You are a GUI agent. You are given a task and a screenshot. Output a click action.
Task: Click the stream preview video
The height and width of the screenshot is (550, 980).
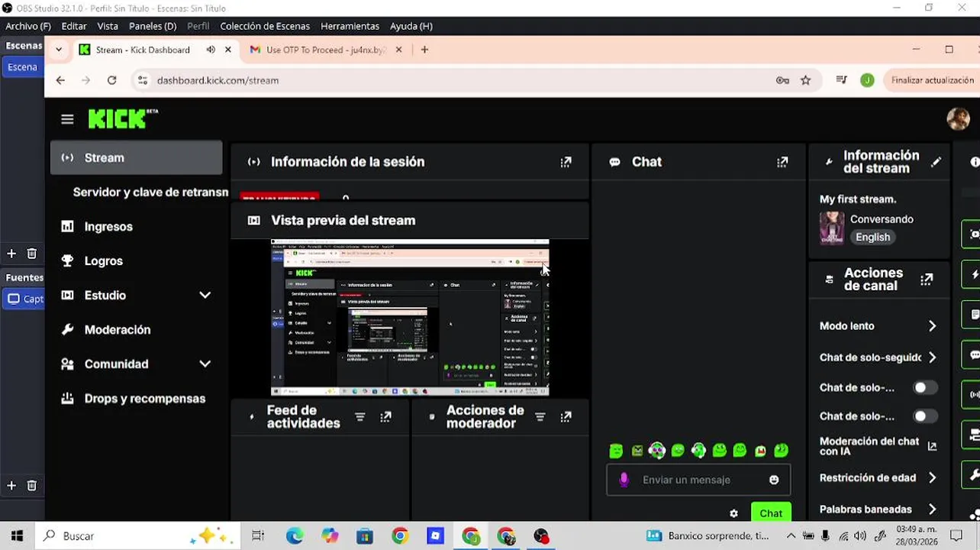coord(410,318)
